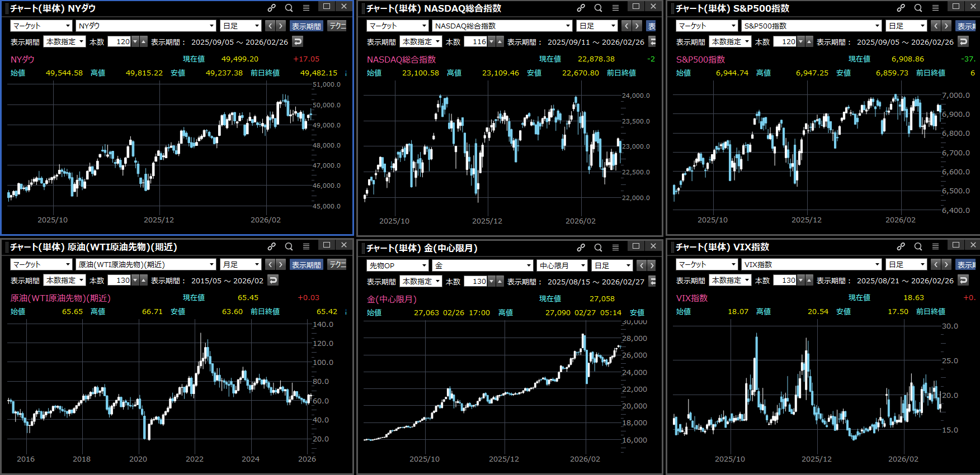This screenshot has height=475, width=980.
Task: Decrease 本数 count in NASDAQ panel
Action: click(492, 41)
